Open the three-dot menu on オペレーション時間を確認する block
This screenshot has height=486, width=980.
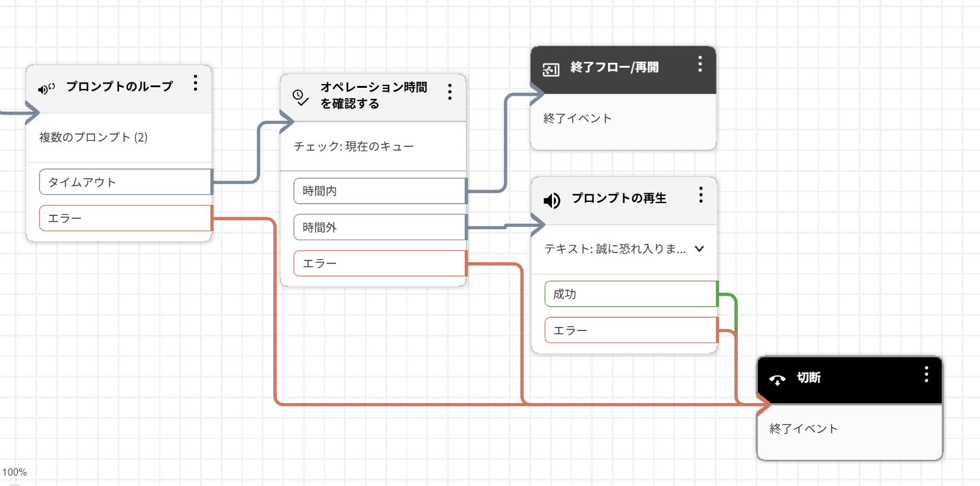pyautogui.click(x=449, y=92)
